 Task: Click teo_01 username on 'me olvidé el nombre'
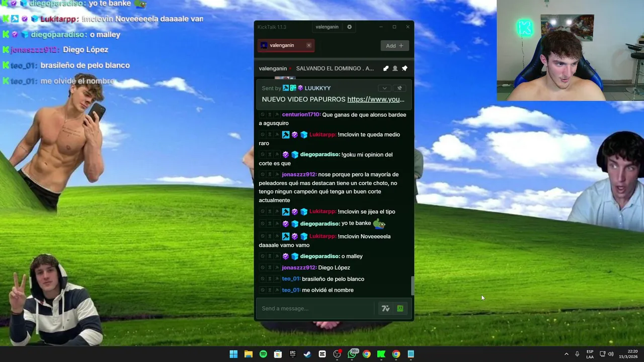click(291, 290)
